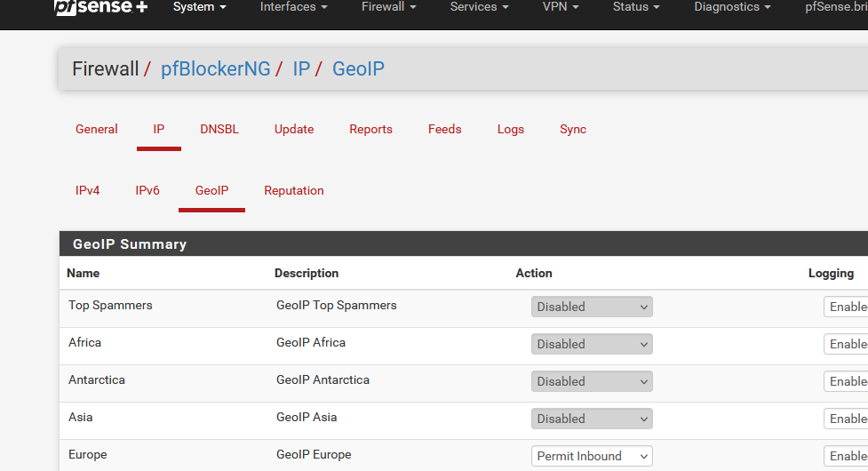
Task: Click the GeoIP Top Spammers description
Action: (x=337, y=306)
